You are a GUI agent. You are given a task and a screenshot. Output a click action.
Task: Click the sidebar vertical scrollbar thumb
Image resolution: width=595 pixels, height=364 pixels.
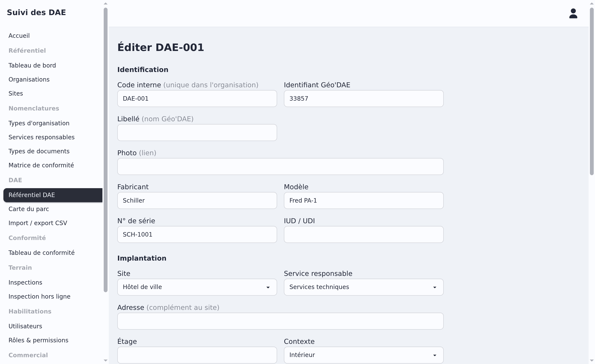(x=106, y=150)
